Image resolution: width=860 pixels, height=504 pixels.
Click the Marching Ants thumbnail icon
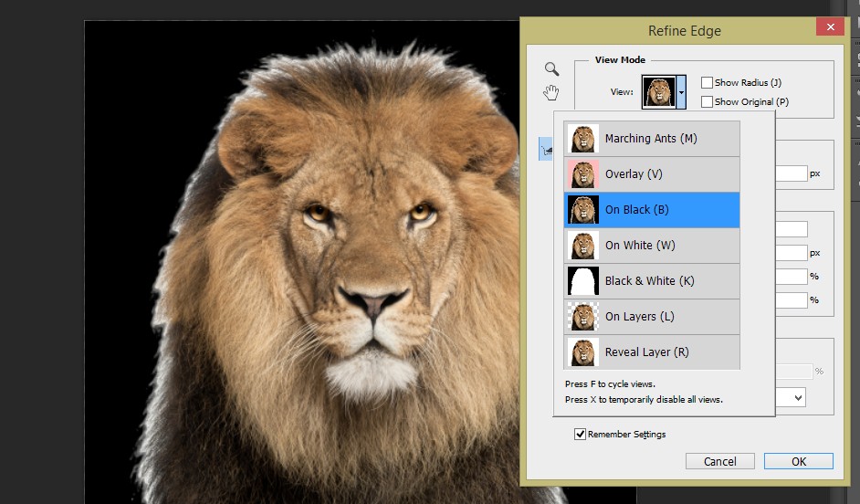coord(582,139)
